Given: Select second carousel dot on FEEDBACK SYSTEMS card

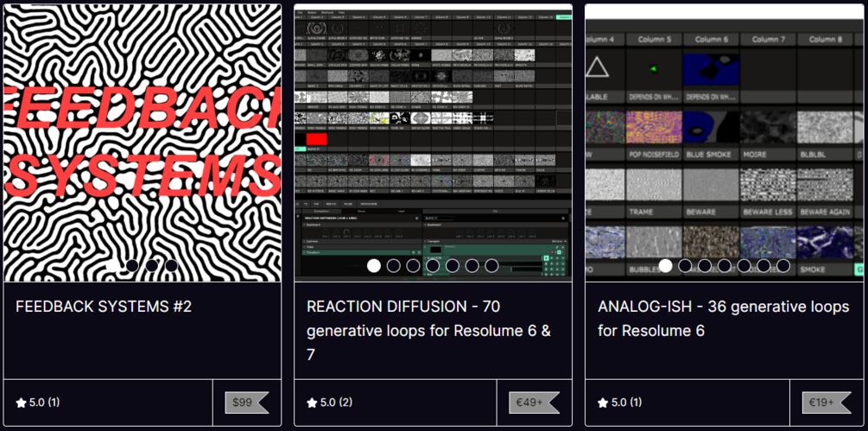Looking at the screenshot, I should tap(132, 265).
